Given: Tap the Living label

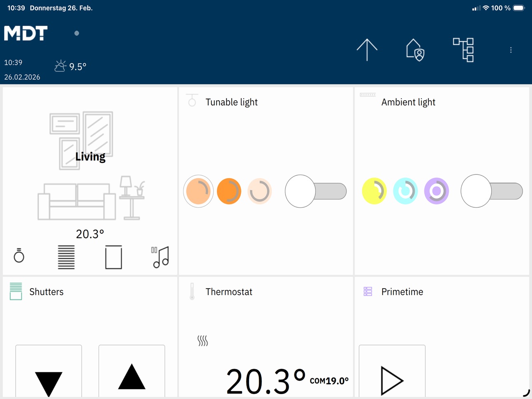Looking at the screenshot, I should (x=90, y=157).
